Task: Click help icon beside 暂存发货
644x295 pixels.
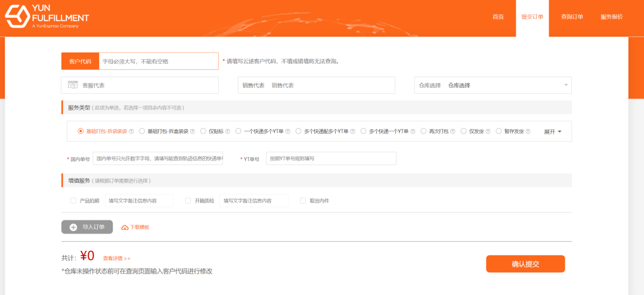Action: 528,131
